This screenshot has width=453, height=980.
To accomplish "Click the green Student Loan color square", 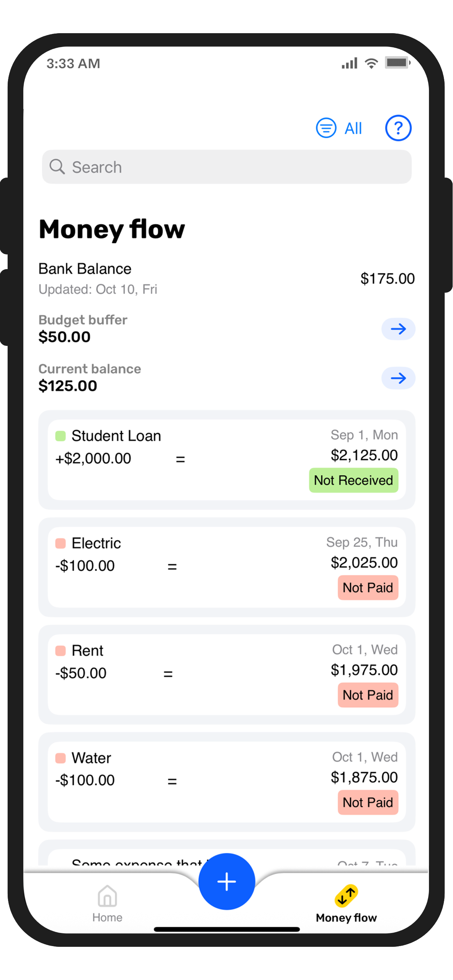I will pyautogui.click(x=61, y=436).
